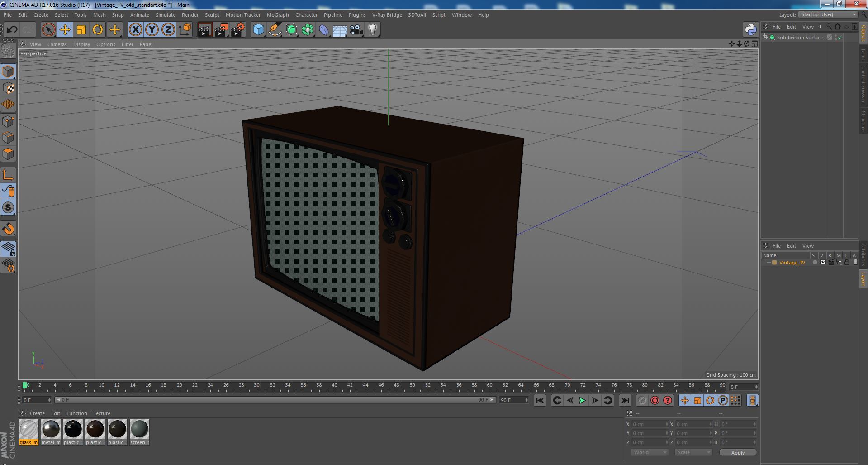Viewport: 868px width, 465px height.
Task: Render to Picture Viewer
Action: point(221,30)
